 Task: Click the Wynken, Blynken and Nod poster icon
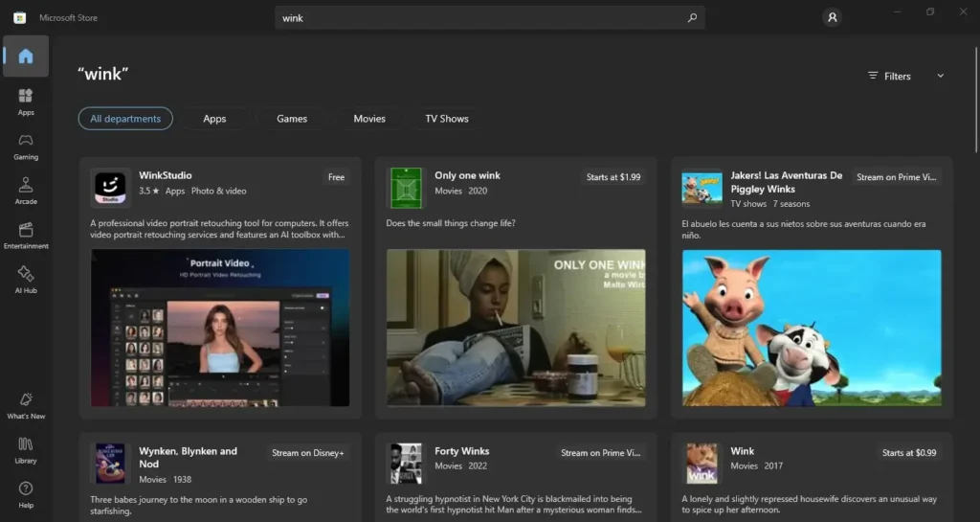[110, 464]
